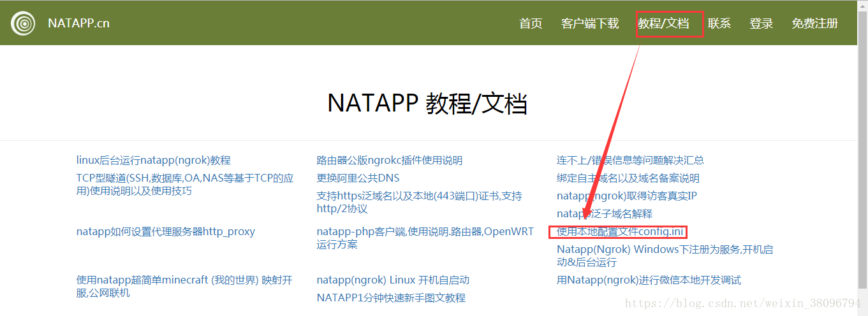Open 客户端下载 in the navigation bar
Screen dimensions: 868x316
(x=590, y=24)
